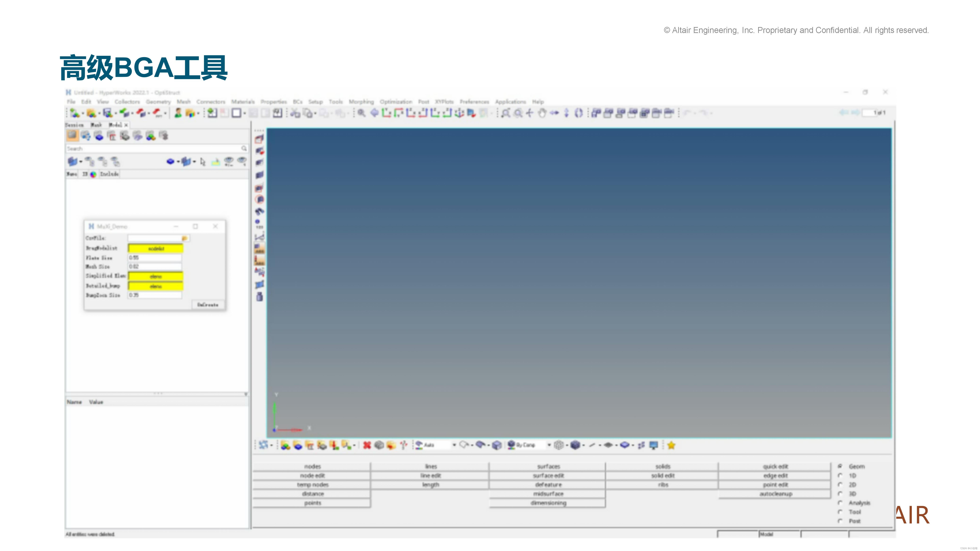This screenshot has width=980, height=551.
Task: Click the monitor display icon in bottom toolbar
Action: (x=654, y=445)
